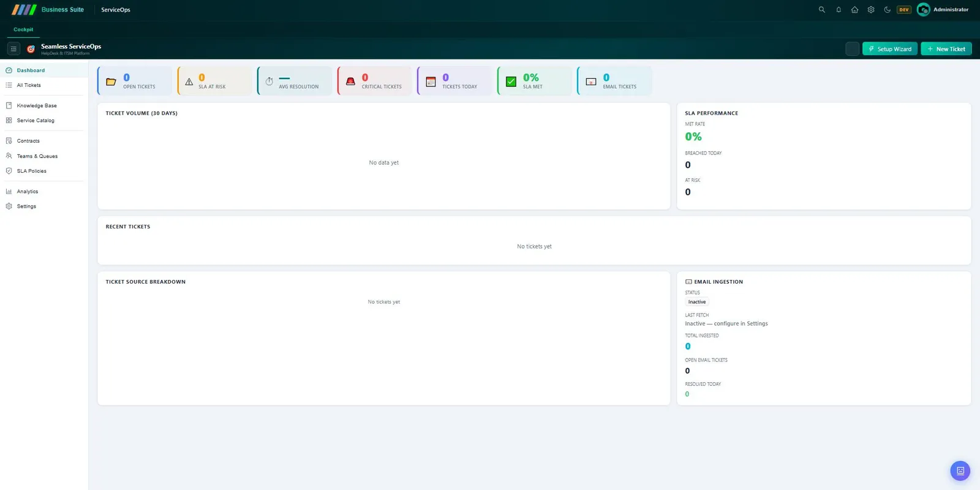Open Settings in the sidebar
980x490 pixels.
pyautogui.click(x=44, y=206)
